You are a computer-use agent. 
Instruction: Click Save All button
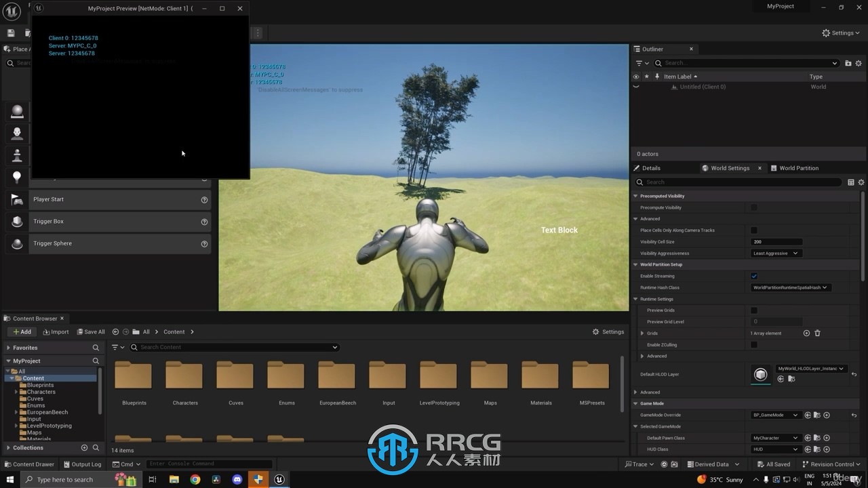click(91, 332)
